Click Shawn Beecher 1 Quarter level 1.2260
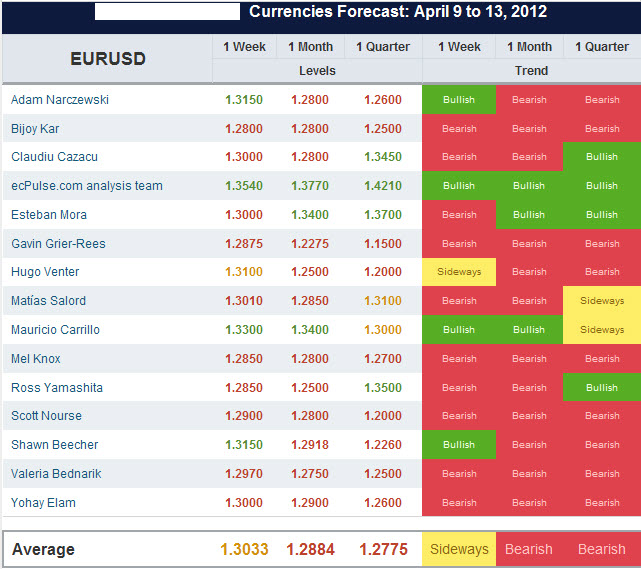 pos(383,445)
